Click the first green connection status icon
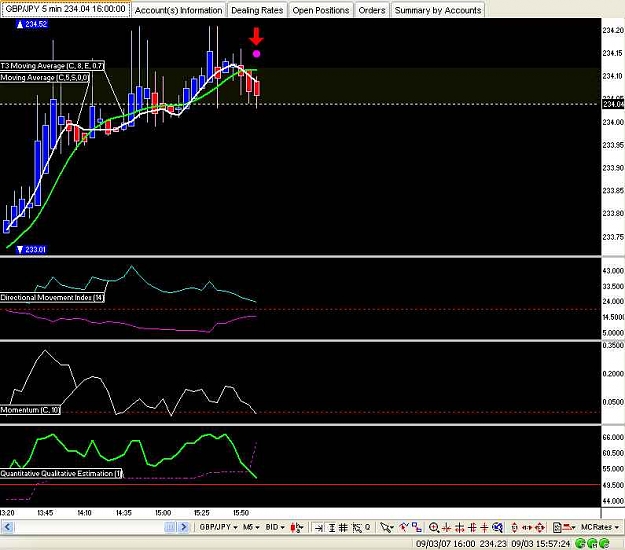The image size is (625, 550). pos(580,543)
